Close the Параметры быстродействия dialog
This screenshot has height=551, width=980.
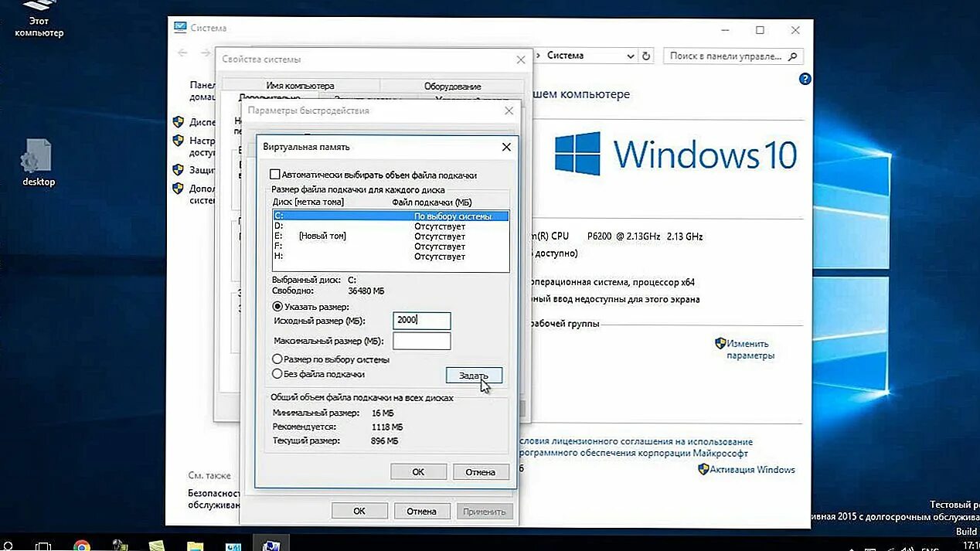(509, 111)
